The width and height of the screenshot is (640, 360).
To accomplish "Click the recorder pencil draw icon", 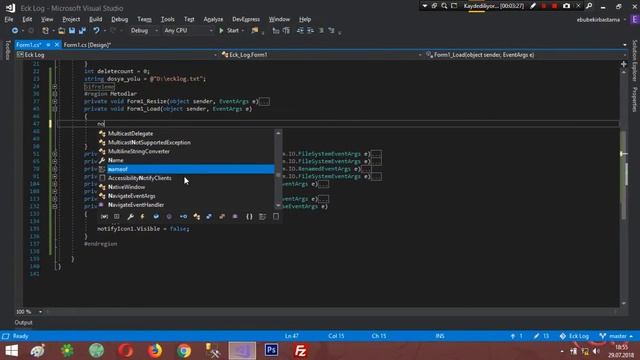I will 533,6.
